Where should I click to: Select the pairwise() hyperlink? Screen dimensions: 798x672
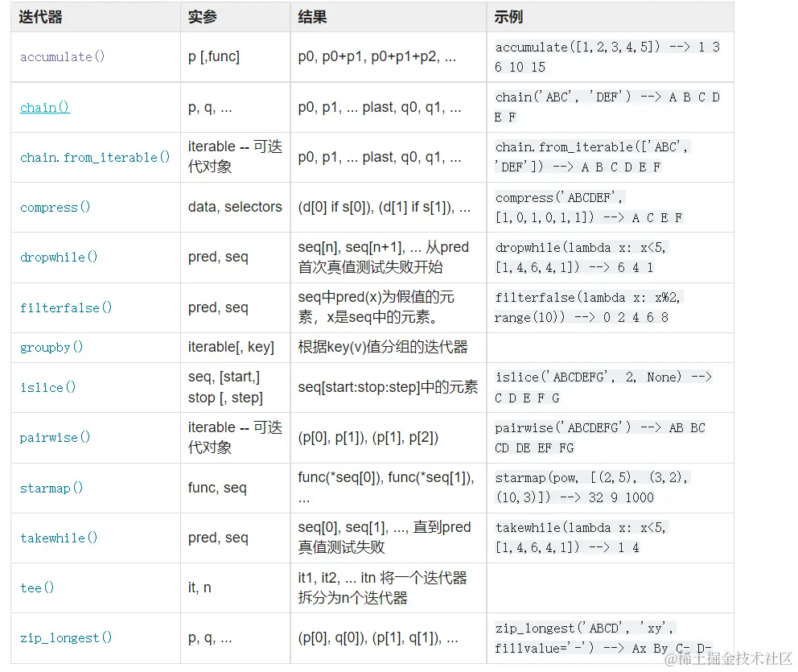click(54, 438)
